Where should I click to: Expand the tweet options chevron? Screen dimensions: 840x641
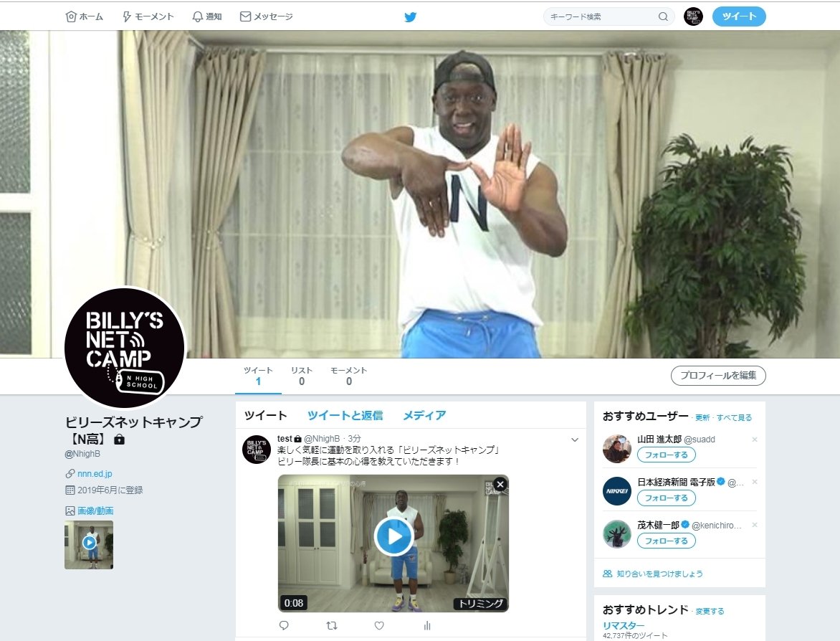click(574, 440)
